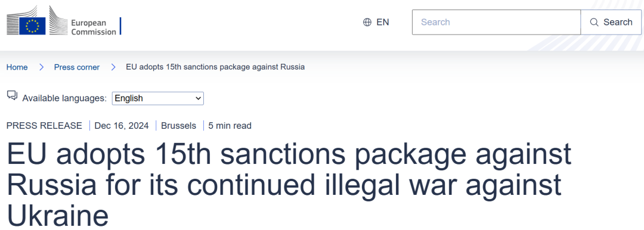Click the PRESS RELEASE label
This screenshot has width=644, height=230.
point(44,126)
